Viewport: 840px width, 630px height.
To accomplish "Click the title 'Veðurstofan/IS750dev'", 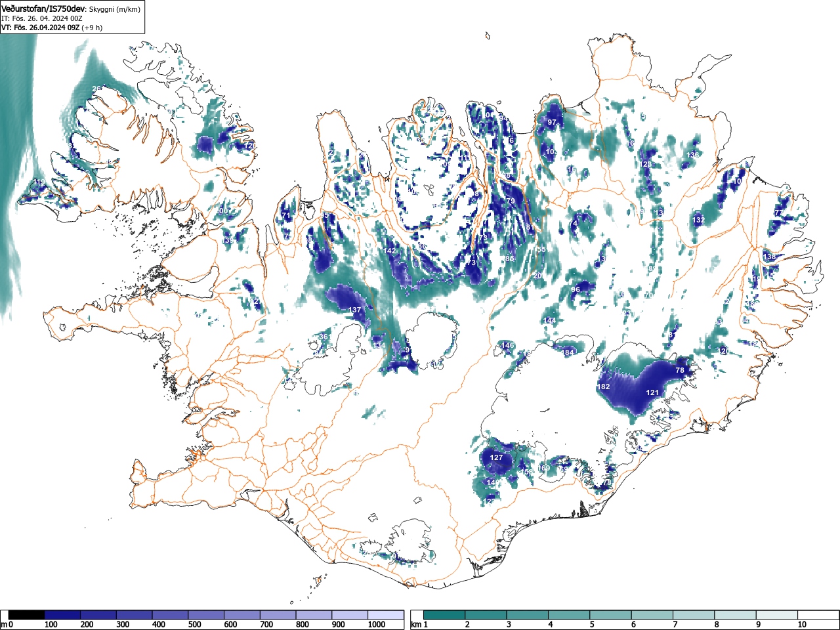I will (44, 9).
